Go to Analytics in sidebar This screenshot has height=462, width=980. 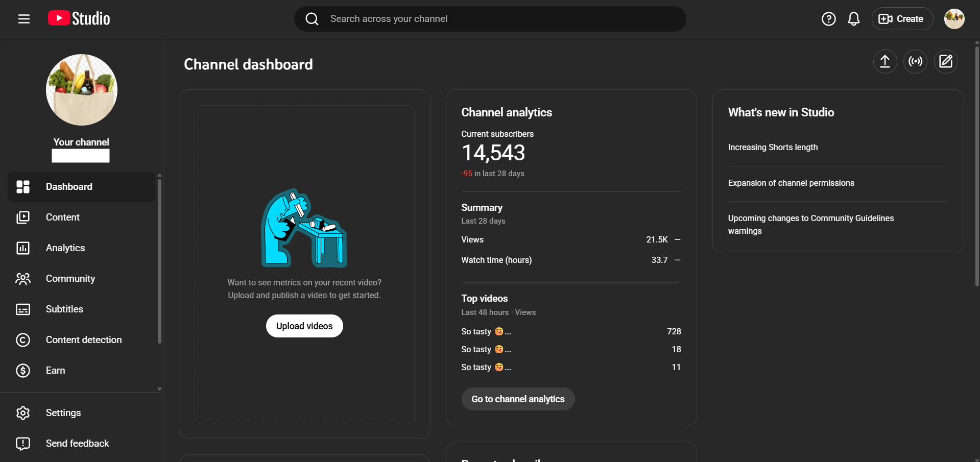(65, 248)
